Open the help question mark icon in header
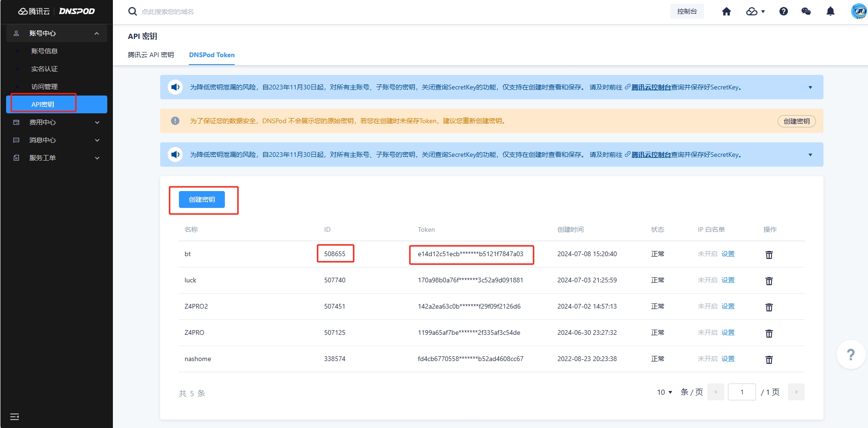Image resolution: width=868 pixels, height=428 pixels. pos(783,12)
